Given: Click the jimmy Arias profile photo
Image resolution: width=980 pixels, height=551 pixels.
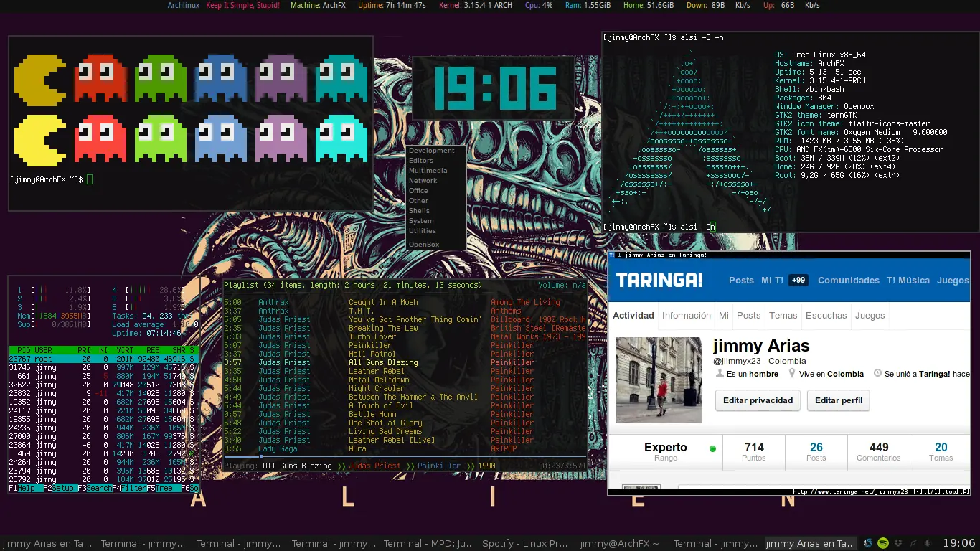Looking at the screenshot, I should (659, 380).
